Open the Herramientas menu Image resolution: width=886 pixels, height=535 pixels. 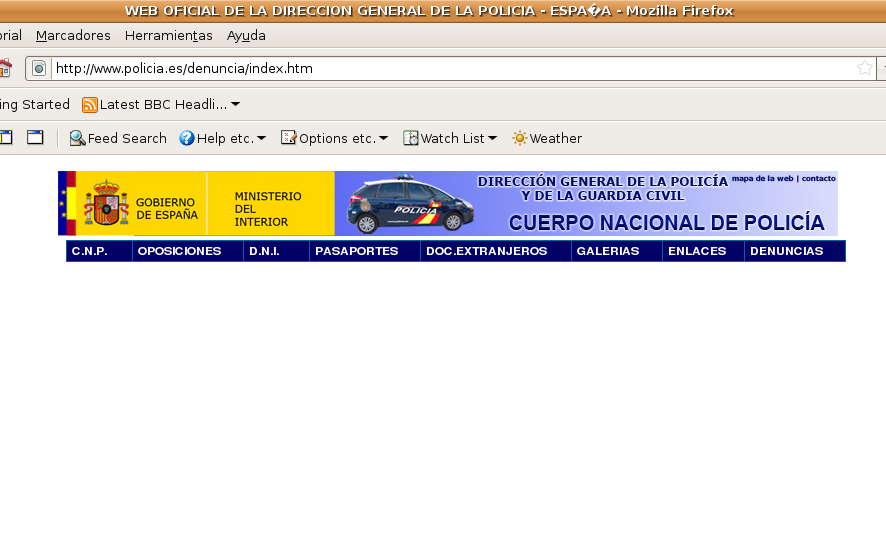(168, 36)
